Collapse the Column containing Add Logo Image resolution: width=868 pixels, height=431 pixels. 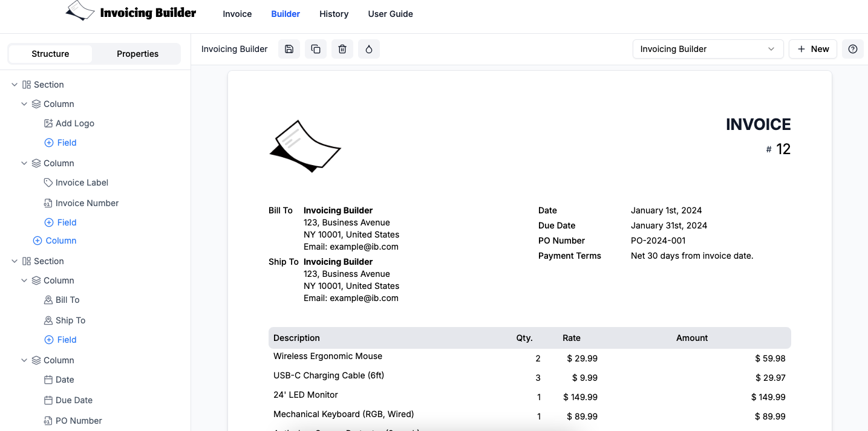[24, 104]
